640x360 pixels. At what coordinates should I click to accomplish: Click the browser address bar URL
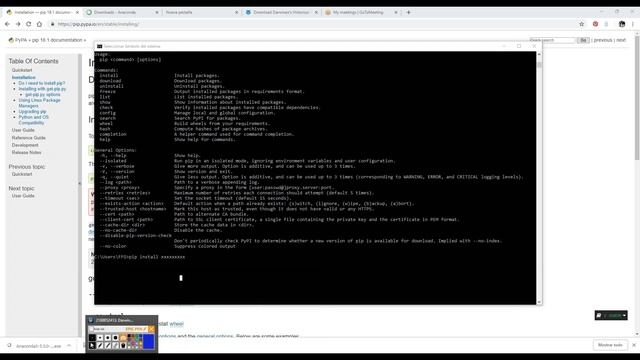98,24
